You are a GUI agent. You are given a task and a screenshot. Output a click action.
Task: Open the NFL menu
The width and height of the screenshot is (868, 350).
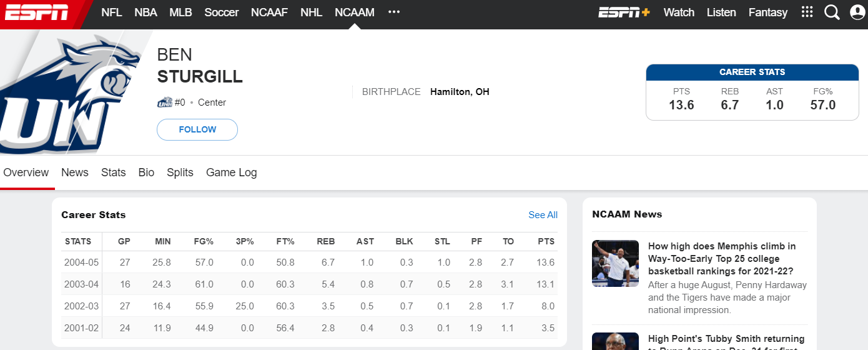pos(112,12)
